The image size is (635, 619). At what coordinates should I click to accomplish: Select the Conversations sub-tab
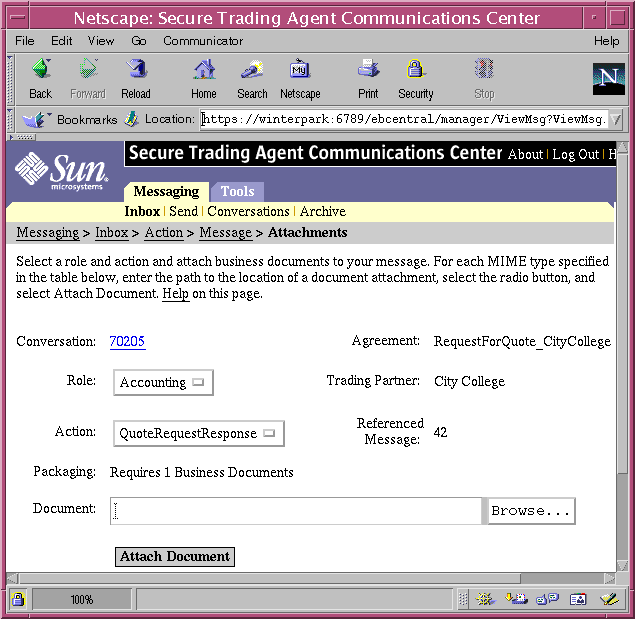pyautogui.click(x=248, y=211)
